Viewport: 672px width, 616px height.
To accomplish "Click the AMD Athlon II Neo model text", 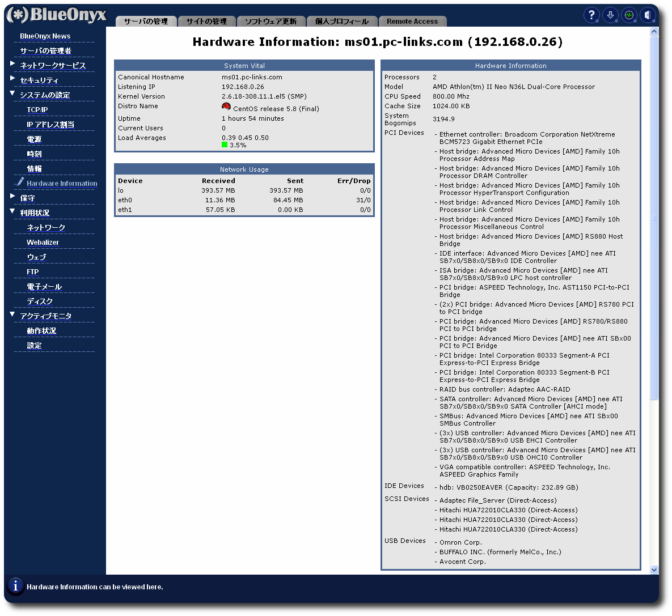I will (514, 87).
